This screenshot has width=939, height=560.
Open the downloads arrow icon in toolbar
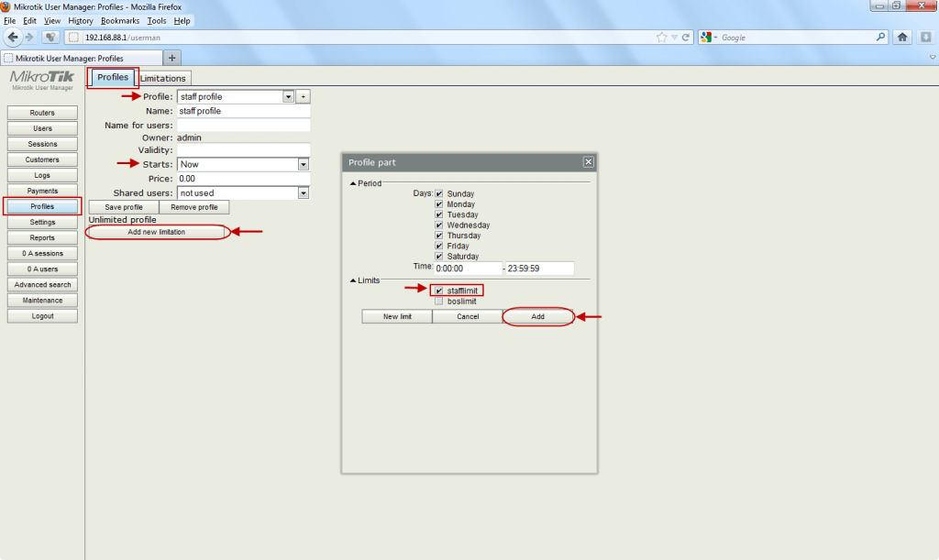pyautogui.click(x=925, y=37)
